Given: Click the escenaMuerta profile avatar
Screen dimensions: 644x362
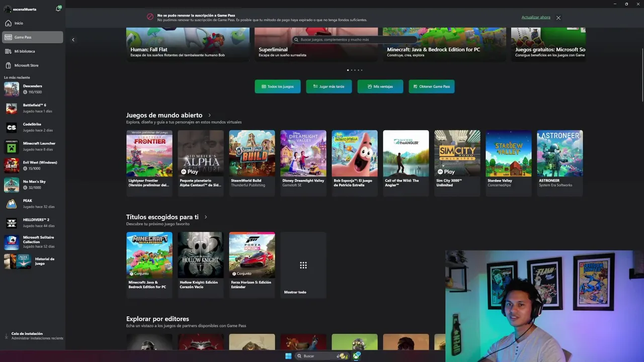Looking at the screenshot, I should point(8,9).
